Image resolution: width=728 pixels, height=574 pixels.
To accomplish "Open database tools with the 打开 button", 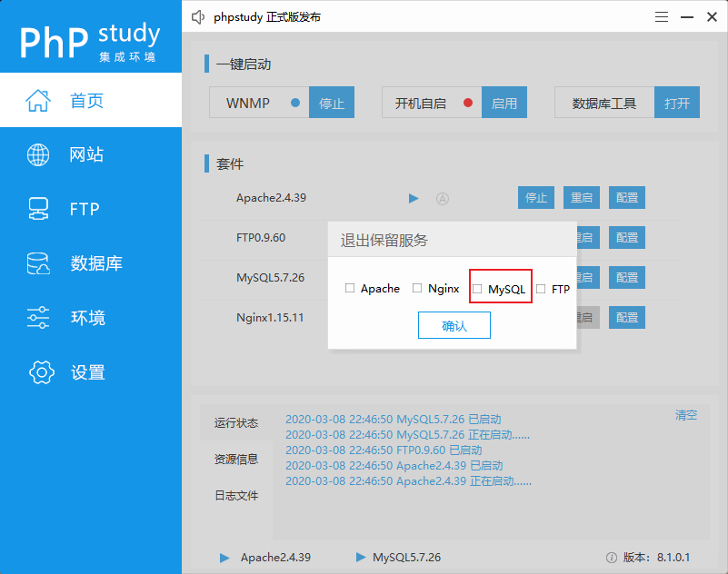I will pyautogui.click(x=676, y=103).
